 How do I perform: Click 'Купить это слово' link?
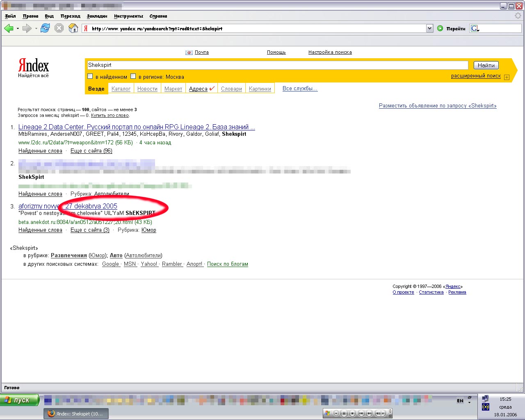tap(110, 115)
